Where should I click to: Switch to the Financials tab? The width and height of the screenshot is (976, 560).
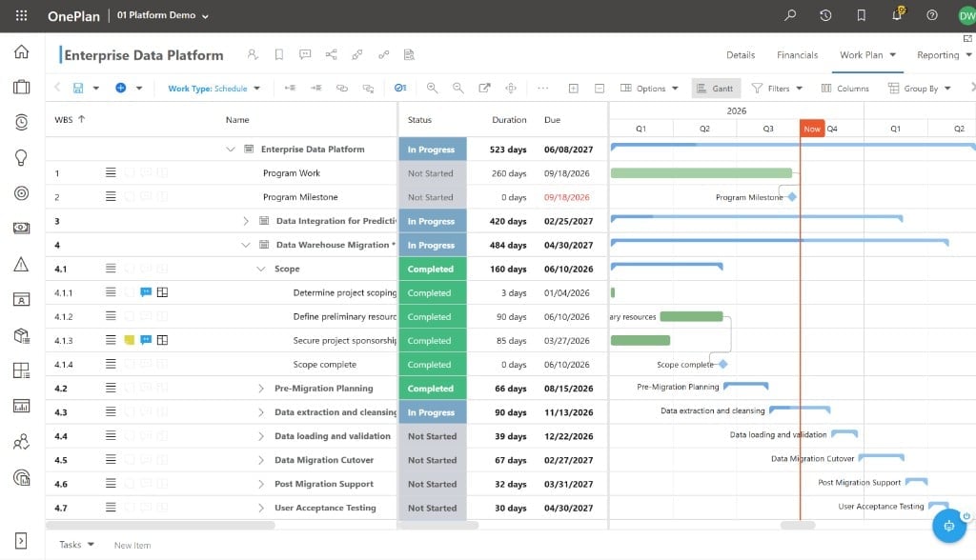(798, 54)
